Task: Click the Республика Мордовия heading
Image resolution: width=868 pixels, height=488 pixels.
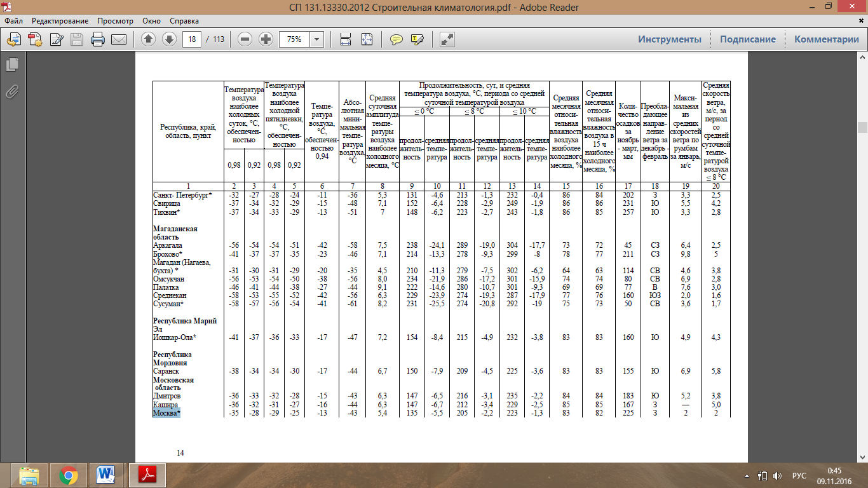Action: tap(173, 358)
